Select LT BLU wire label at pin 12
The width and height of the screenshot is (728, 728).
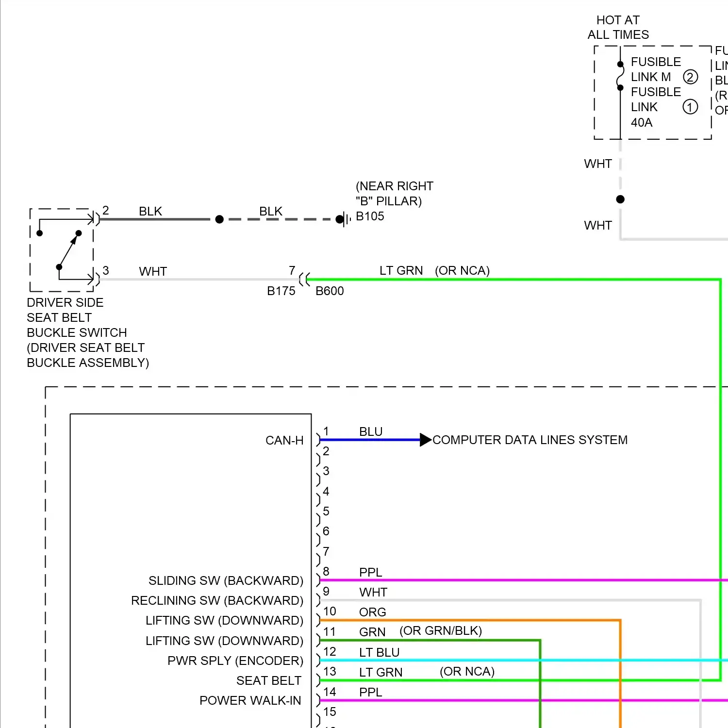point(380,653)
